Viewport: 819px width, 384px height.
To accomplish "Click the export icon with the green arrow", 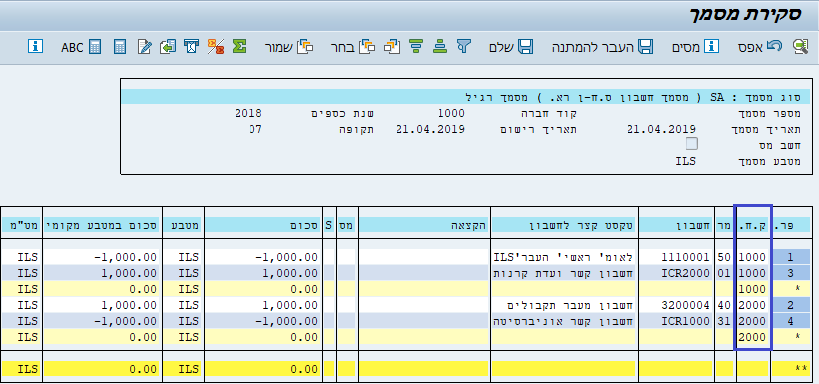I will click(168, 46).
